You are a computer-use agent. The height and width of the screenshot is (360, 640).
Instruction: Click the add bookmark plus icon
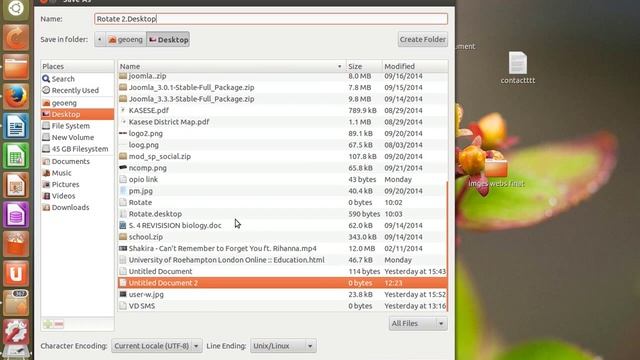[48, 324]
